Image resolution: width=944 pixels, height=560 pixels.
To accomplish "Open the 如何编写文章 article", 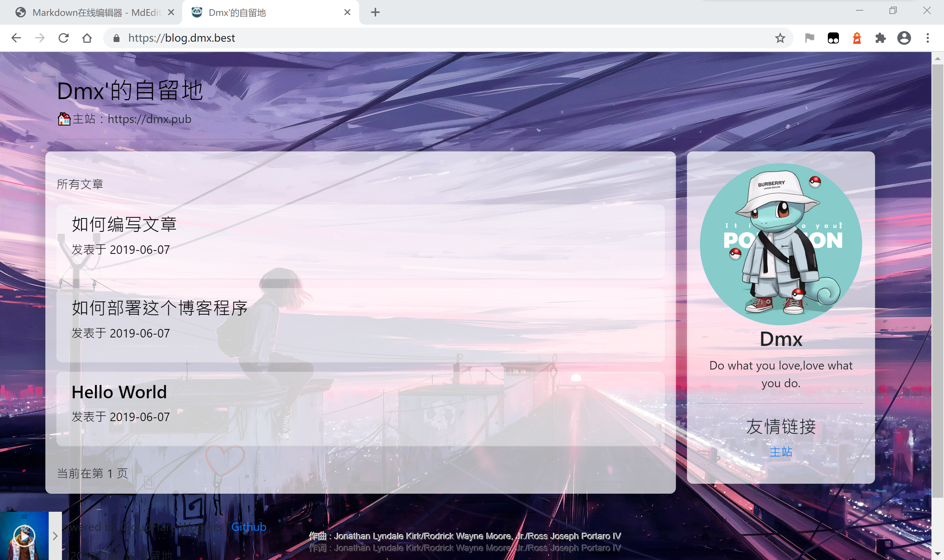I will pos(124,224).
